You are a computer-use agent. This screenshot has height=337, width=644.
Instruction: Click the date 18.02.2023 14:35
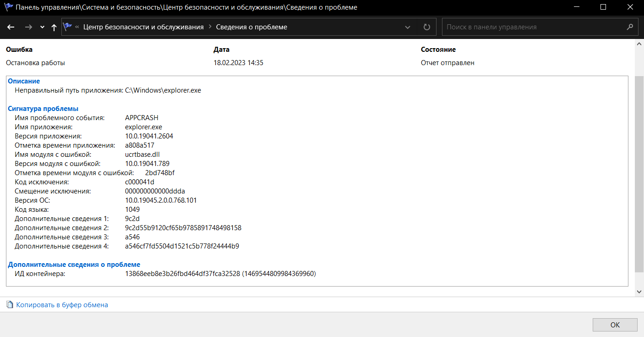pos(238,63)
